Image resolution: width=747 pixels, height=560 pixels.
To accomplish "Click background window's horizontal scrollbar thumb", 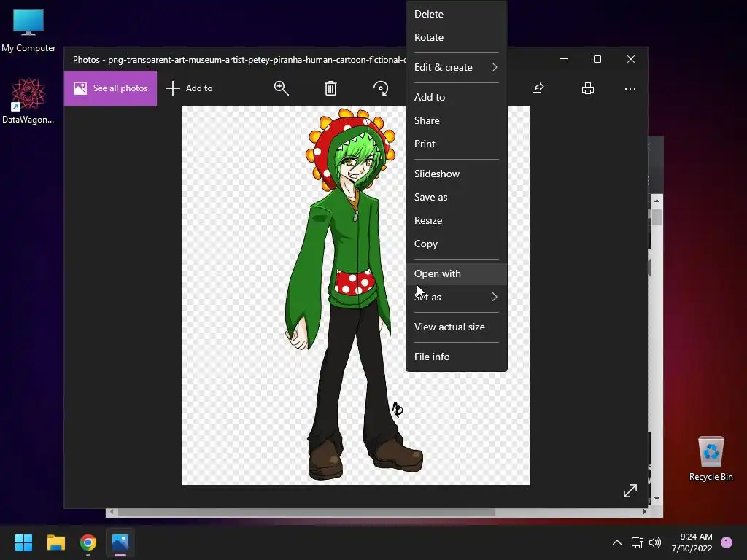I will 307,513.
